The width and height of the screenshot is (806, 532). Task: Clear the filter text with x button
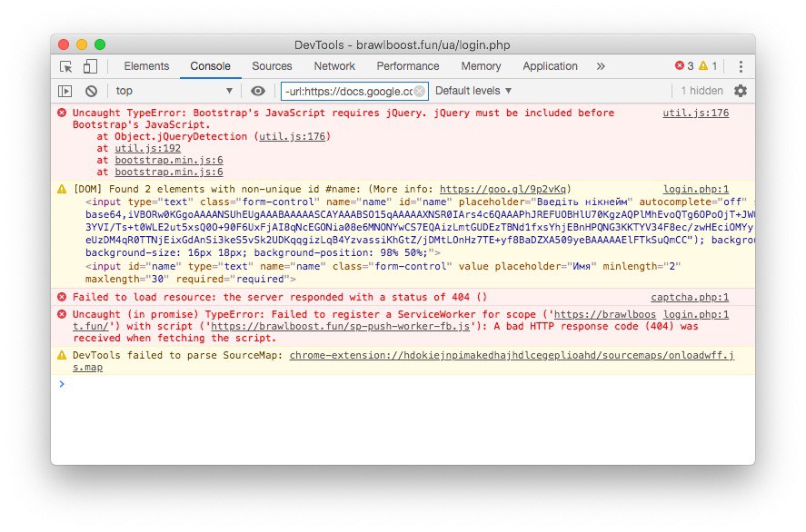coord(420,92)
